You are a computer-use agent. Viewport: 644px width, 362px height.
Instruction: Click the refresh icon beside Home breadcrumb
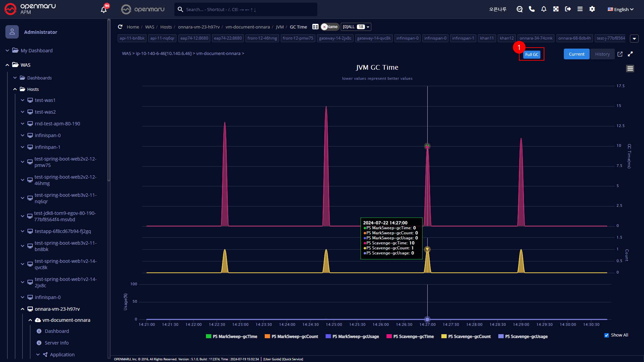click(120, 27)
